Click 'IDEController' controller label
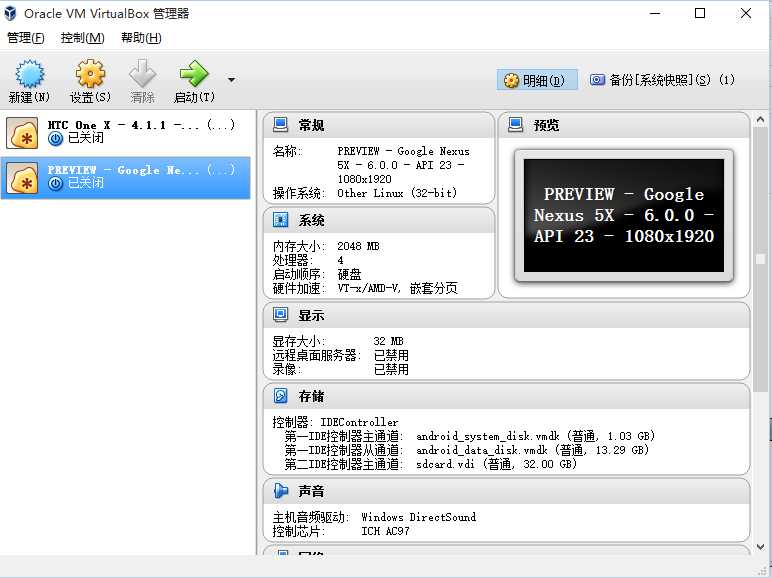Screen dimensions: 772x578 (x=359, y=422)
